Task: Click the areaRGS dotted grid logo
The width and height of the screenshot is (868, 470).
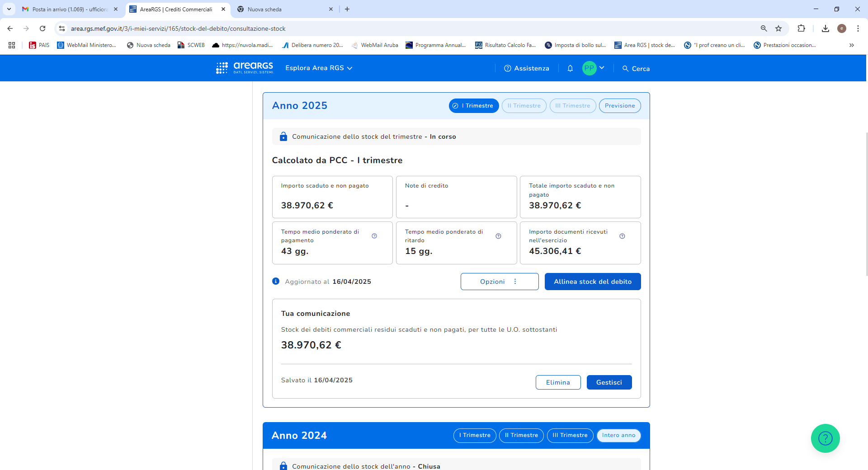Action: tap(222, 68)
